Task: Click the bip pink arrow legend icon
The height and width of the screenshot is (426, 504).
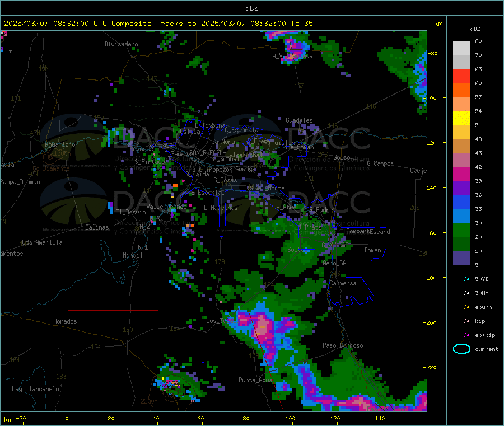Action: tap(461, 321)
